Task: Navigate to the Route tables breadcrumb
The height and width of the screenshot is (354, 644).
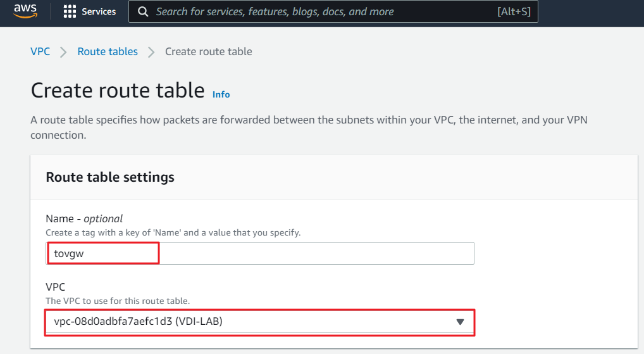Action: coord(108,51)
